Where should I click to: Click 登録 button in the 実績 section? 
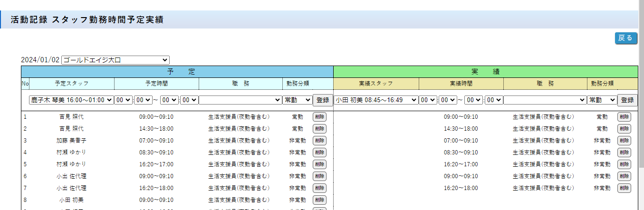pyautogui.click(x=627, y=100)
